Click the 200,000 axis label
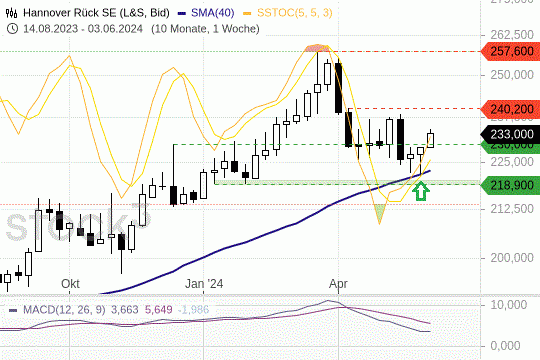540x360 pixels. point(512,258)
